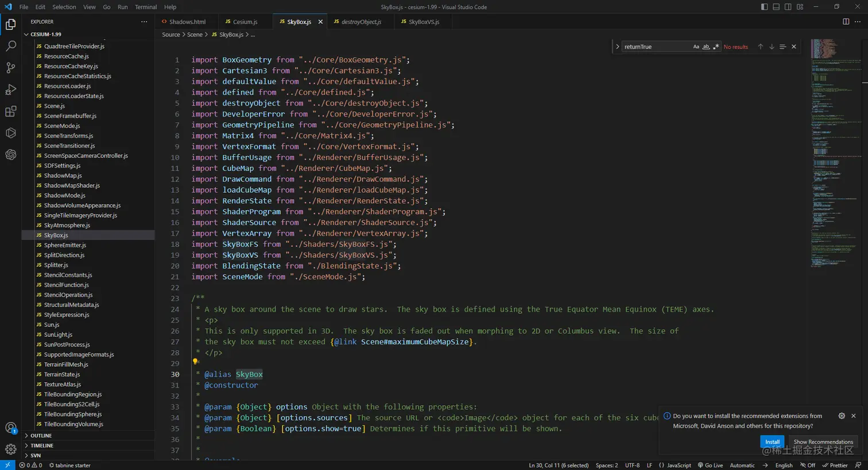Click errors and warnings count in status bar
Viewport: 868px width, 470px height.
coord(30,465)
